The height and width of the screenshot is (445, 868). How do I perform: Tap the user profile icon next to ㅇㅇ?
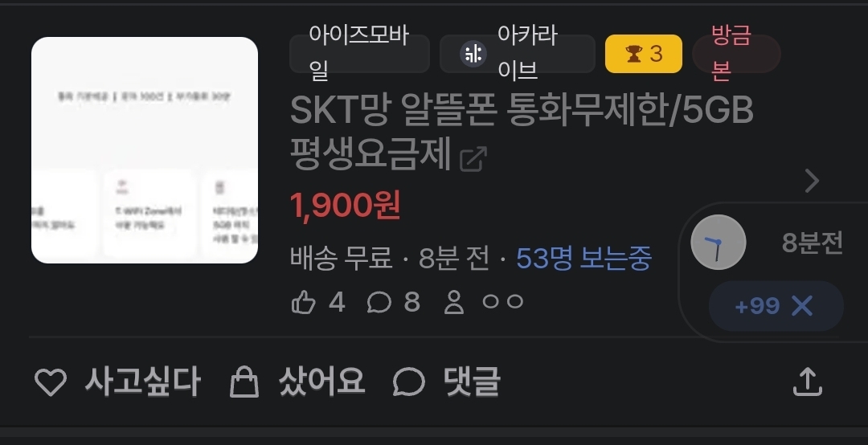pyautogui.click(x=454, y=303)
